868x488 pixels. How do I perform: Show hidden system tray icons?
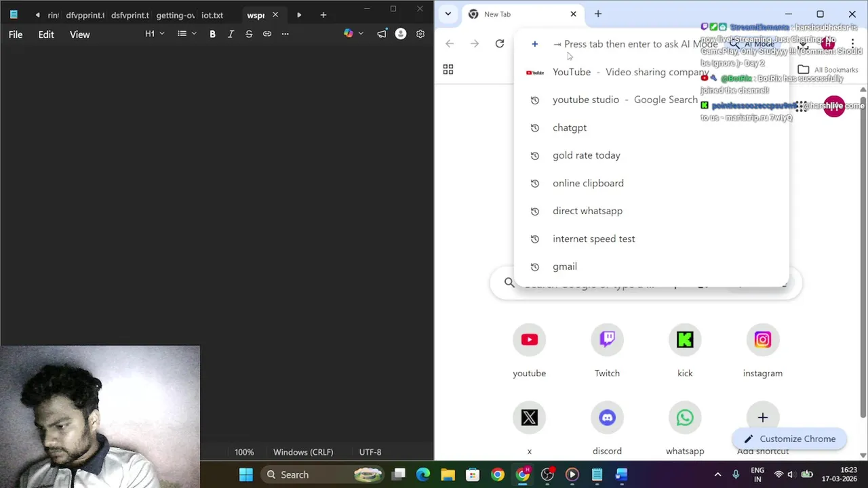click(x=717, y=474)
